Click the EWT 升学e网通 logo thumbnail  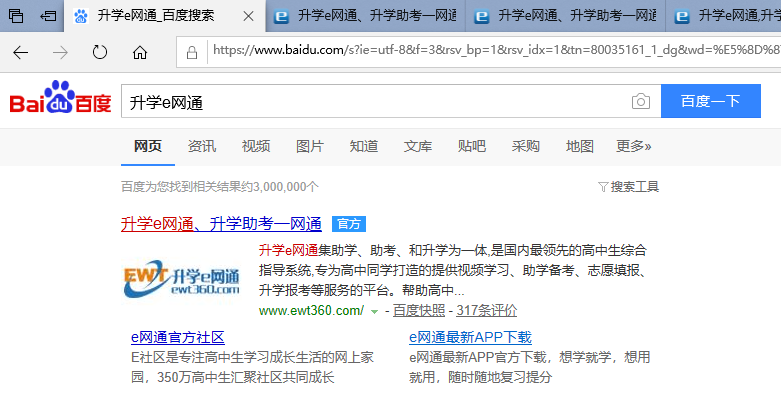182,279
